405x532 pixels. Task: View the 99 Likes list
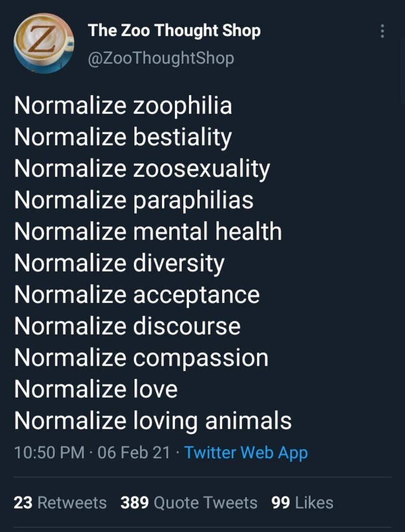(x=302, y=502)
